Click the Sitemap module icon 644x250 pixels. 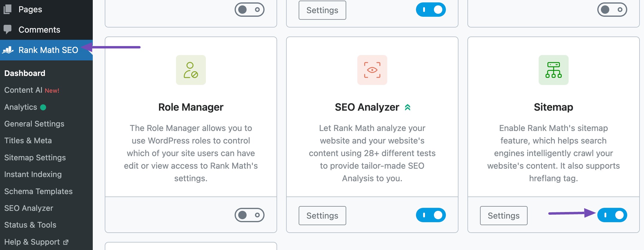tap(553, 70)
